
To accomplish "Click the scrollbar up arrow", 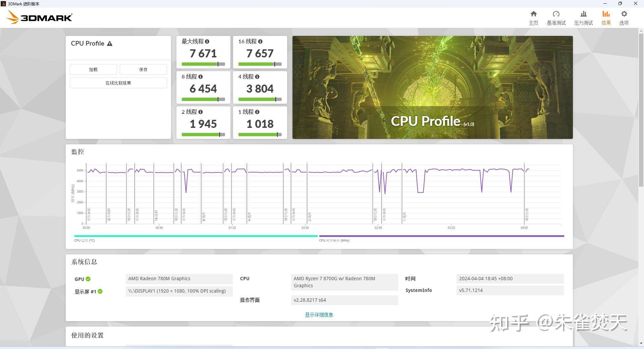I will pyautogui.click(x=641, y=31).
